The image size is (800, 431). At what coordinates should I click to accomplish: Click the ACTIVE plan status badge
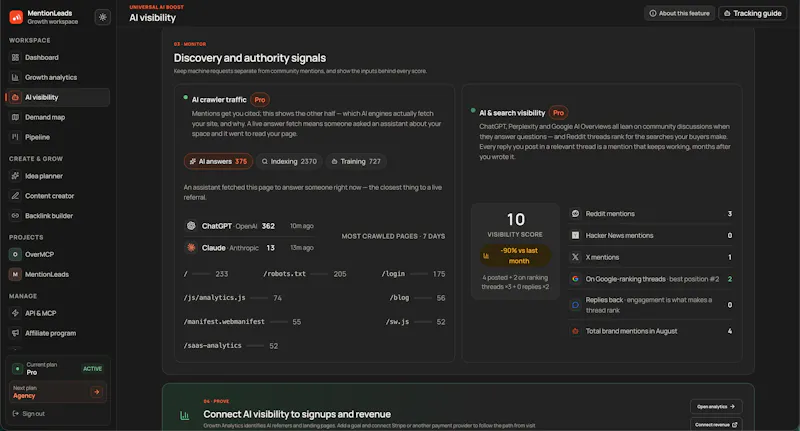click(92, 369)
